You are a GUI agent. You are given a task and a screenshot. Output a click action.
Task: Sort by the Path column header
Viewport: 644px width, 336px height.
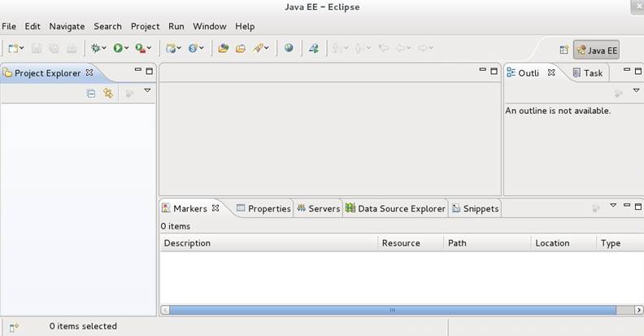488,243
